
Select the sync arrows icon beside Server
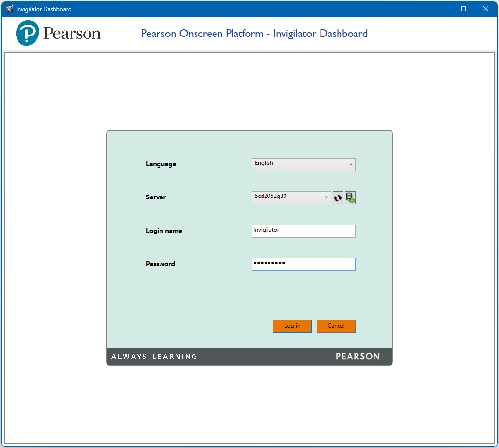(338, 197)
